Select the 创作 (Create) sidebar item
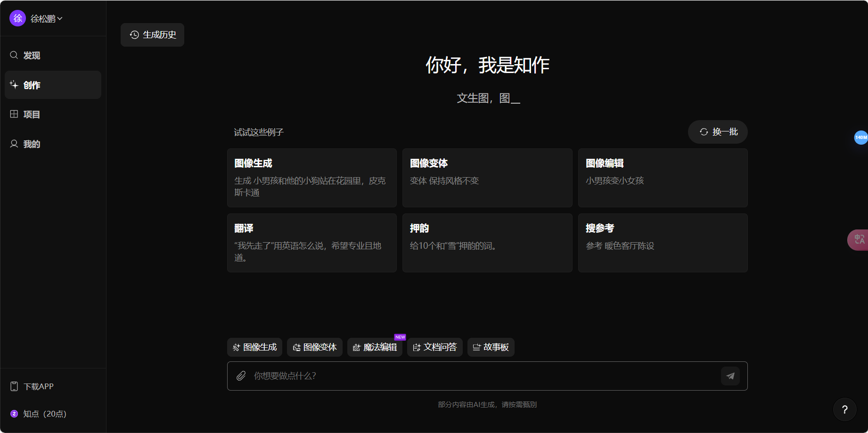Viewport: 868px width, 433px height. click(31, 85)
